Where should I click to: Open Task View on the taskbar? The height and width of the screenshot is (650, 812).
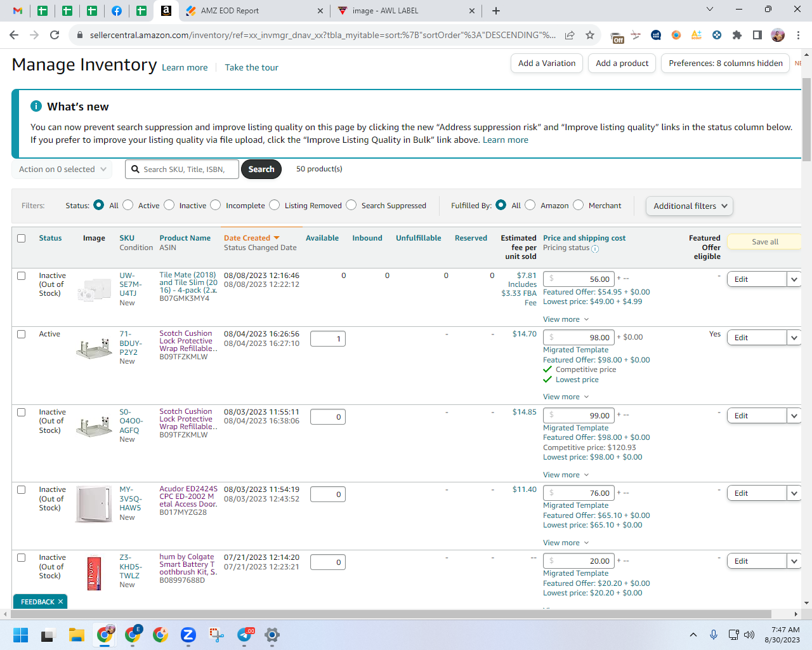click(49, 635)
